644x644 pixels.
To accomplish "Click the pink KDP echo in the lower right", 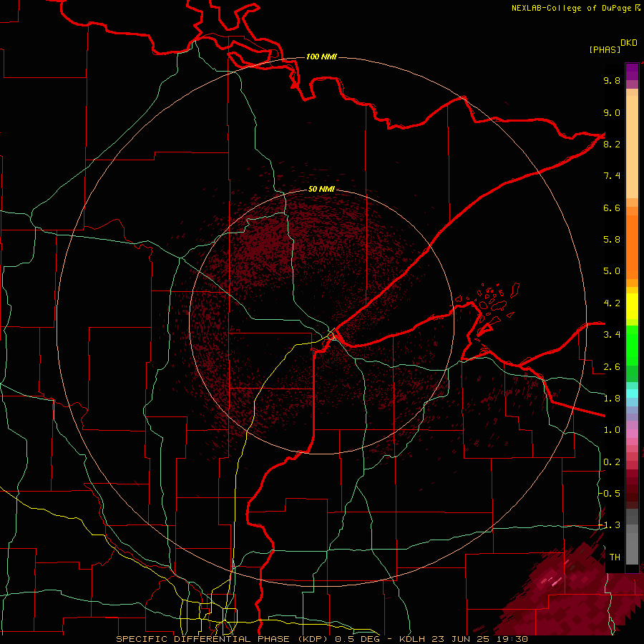I will (552, 582).
